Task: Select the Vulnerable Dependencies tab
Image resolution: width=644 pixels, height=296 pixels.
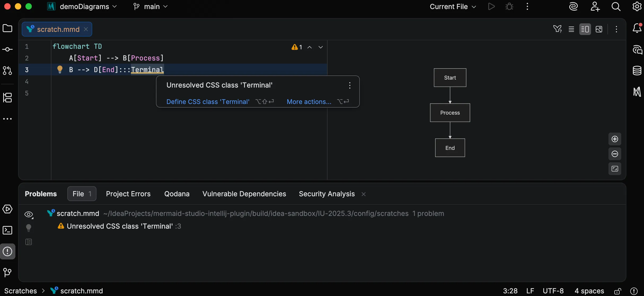Action: coord(244,194)
